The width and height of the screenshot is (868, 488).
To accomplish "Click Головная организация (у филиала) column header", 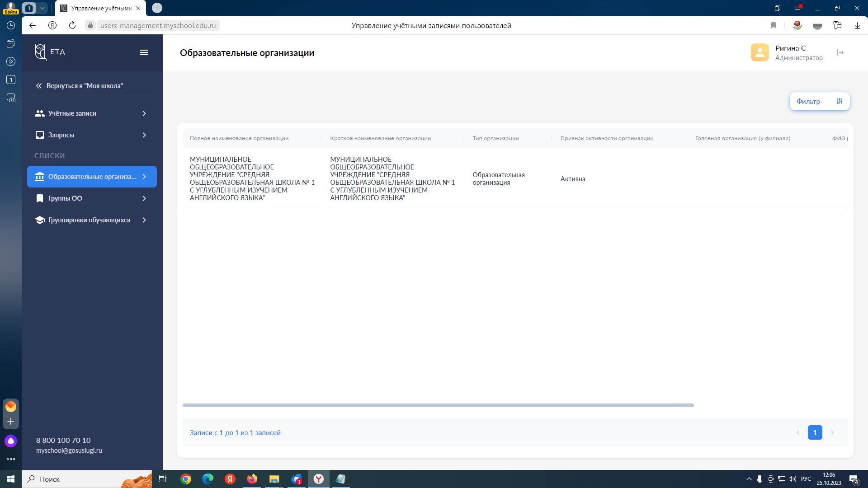I will (743, 138).
